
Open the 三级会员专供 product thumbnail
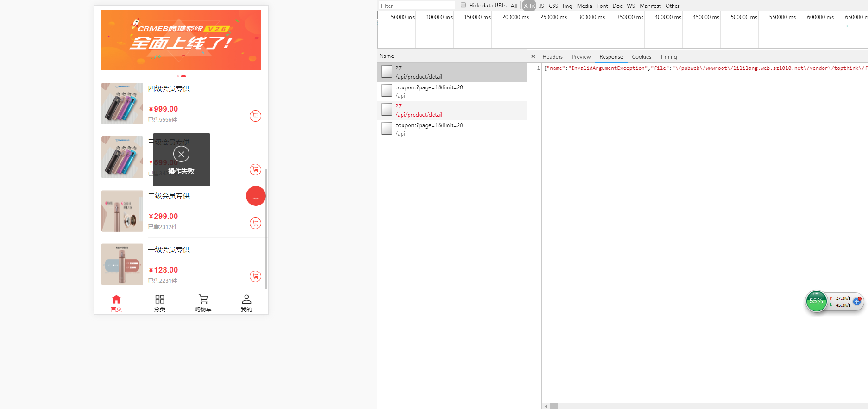pyautogui.click(x=122, y=157)
